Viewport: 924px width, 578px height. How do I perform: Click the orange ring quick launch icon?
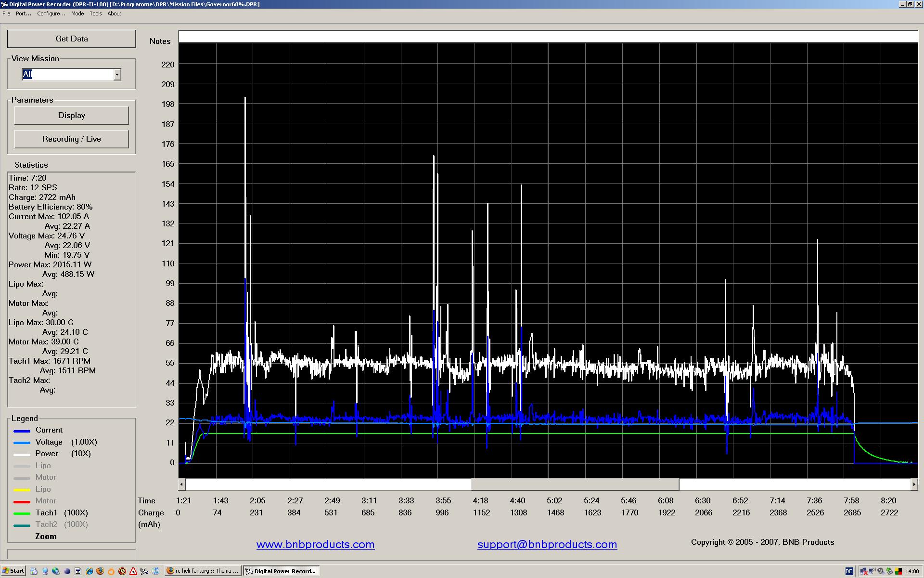(111, 571)
